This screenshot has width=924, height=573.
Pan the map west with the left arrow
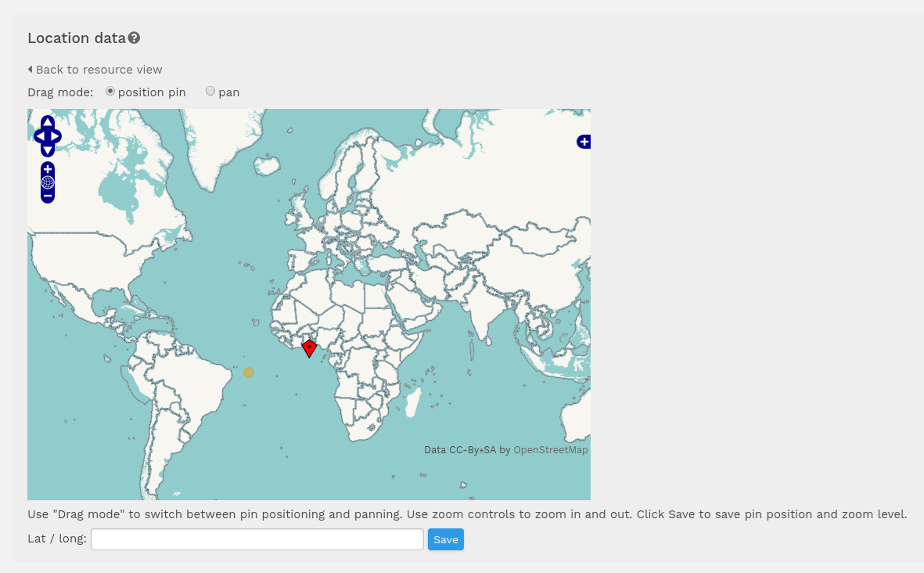point(40,137)
